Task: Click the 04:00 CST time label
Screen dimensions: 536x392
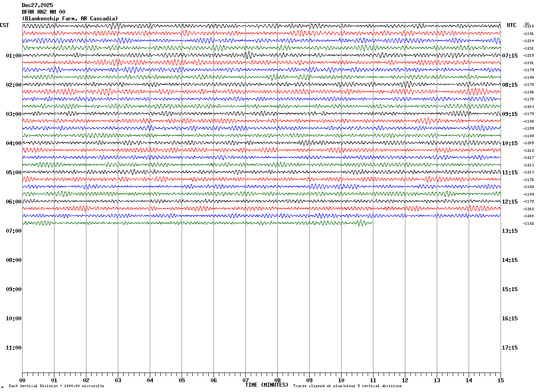Action: pos(14,143)
